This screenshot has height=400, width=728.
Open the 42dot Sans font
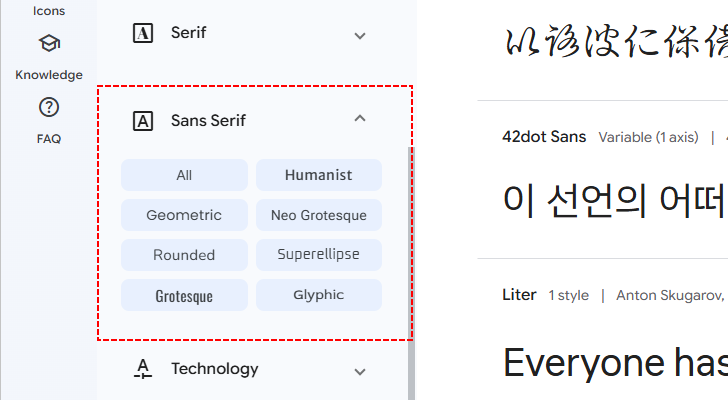[x=544, y=137]
